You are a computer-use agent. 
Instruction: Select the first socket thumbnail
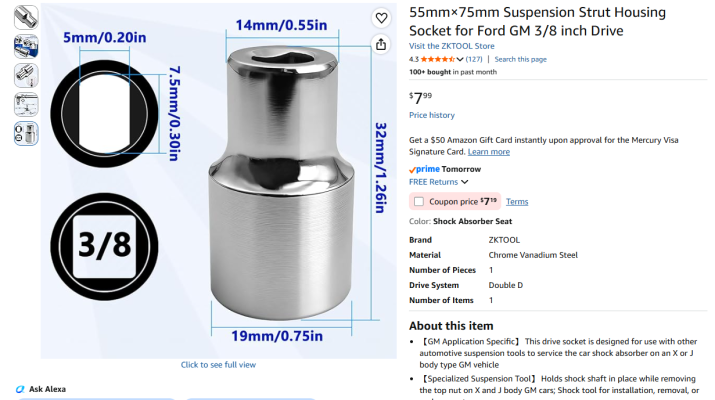[26, 17]
